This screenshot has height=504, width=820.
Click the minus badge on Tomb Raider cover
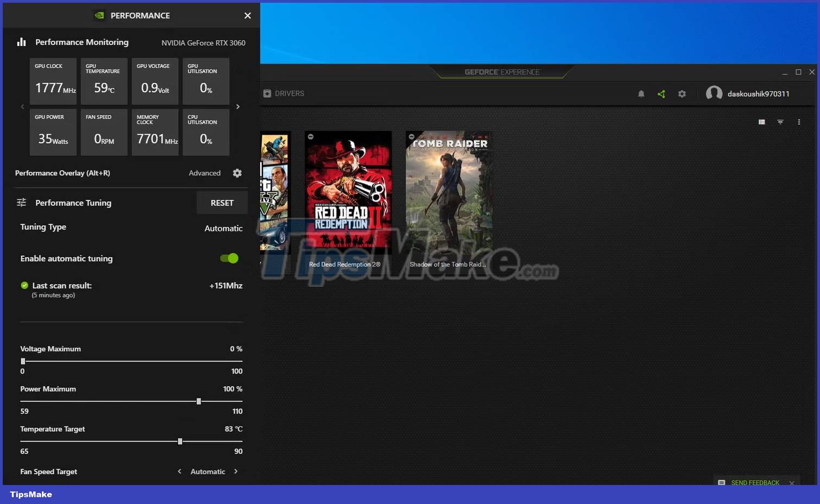(412, 137)
